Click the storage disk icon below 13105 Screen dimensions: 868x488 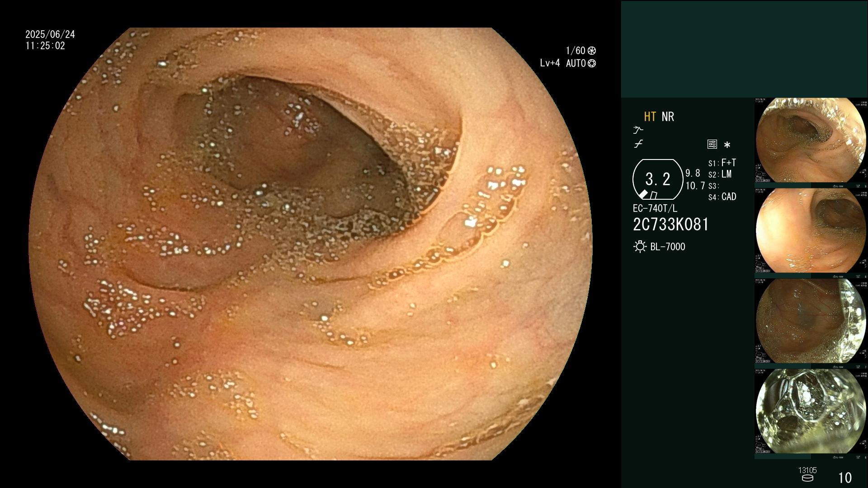point(807,478)
